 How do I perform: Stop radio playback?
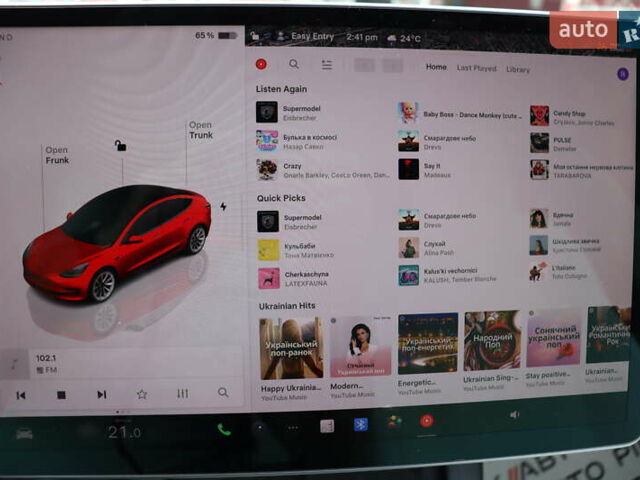tap(61, 395)
